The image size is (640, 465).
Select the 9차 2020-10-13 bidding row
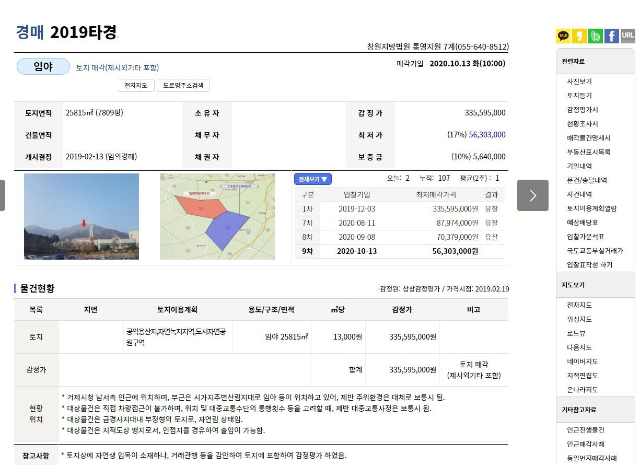(x=400, y=251)
